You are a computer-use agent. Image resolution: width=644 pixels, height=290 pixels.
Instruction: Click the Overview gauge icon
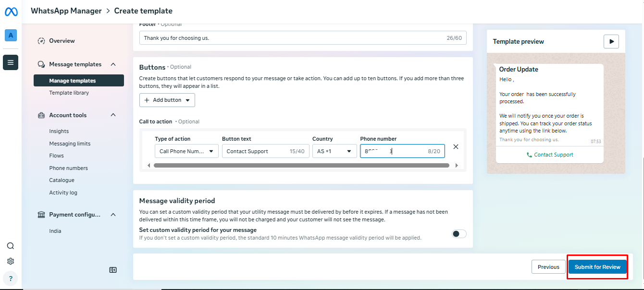pyautogui.click(x=41, y=41)
